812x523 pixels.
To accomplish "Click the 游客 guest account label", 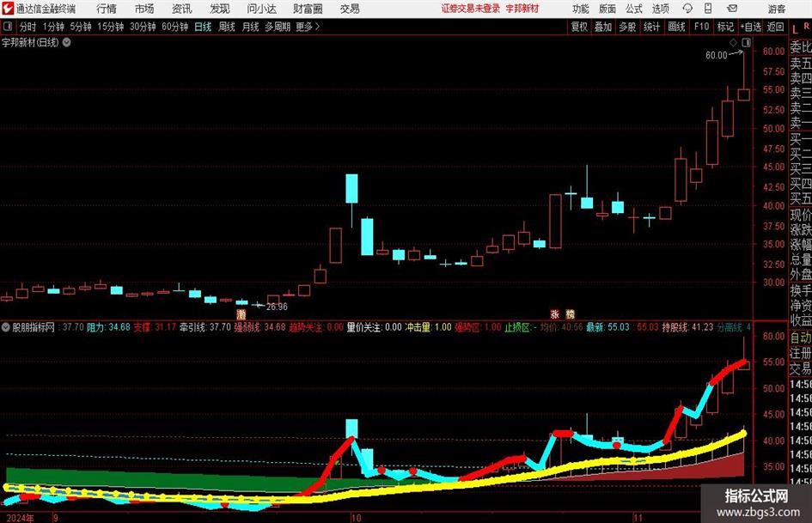I will coord(777,9).
